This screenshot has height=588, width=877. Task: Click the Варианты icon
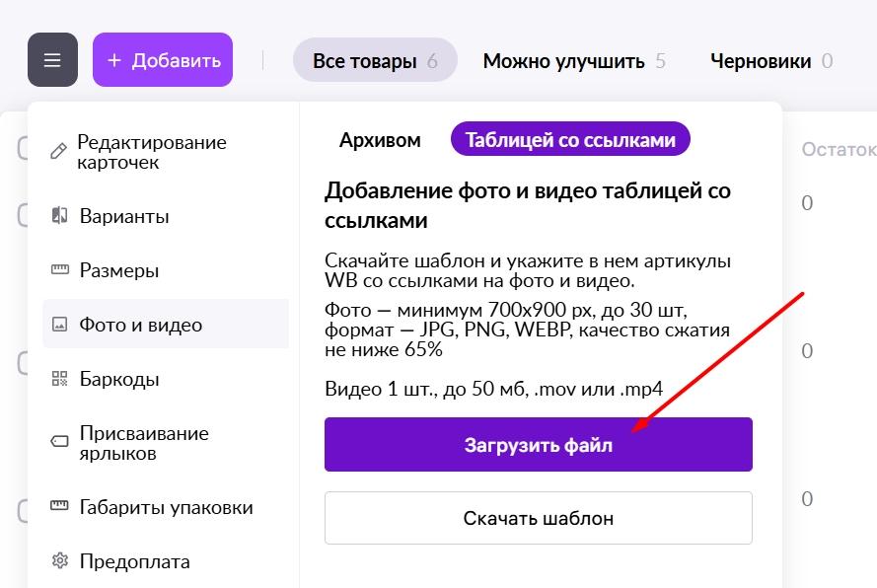(x=59, y=216)
